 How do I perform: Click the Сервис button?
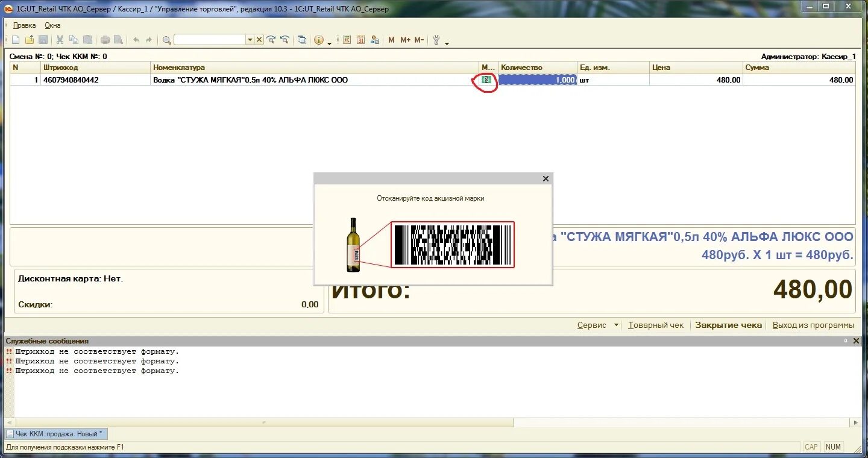coord(592,325)
